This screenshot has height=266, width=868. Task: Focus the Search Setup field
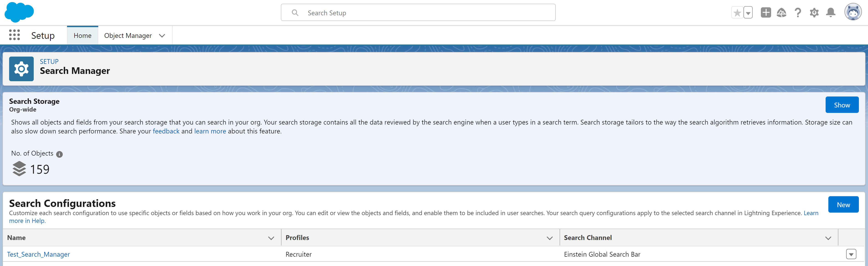pos(418,13)
